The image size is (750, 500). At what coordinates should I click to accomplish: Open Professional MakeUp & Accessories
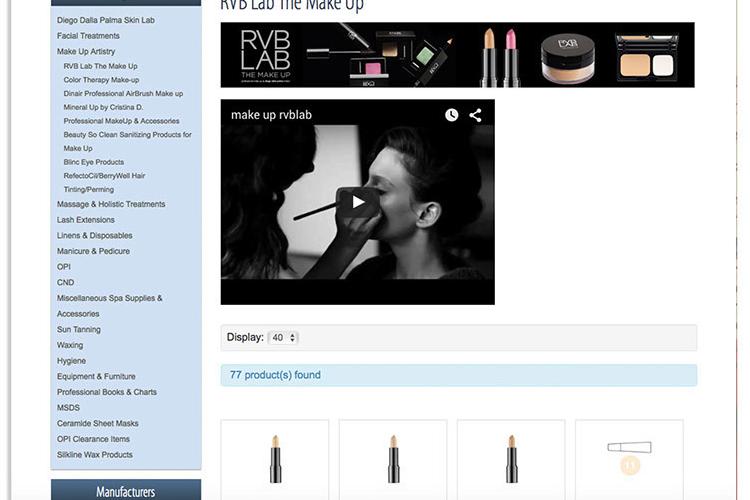(121, 121)
